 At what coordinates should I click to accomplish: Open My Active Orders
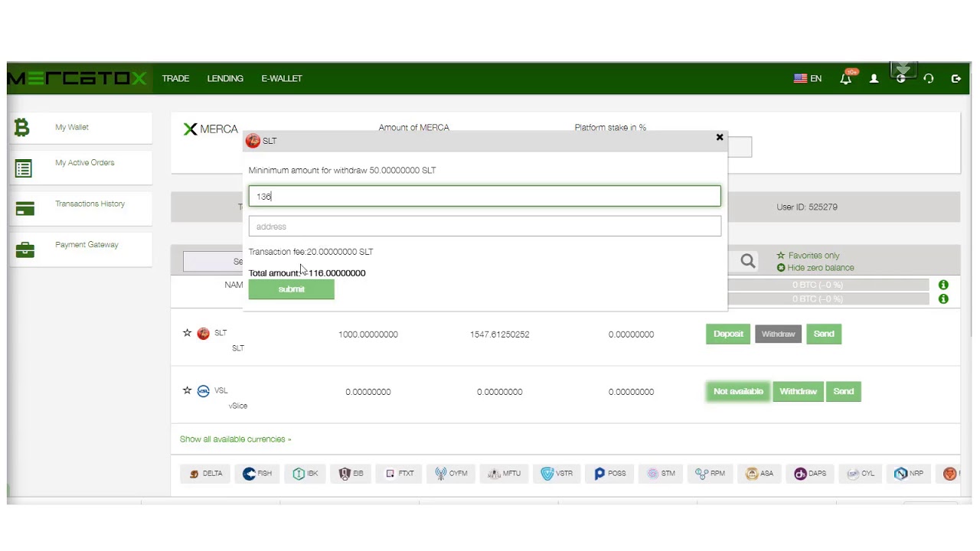click(x=85, y=162)
